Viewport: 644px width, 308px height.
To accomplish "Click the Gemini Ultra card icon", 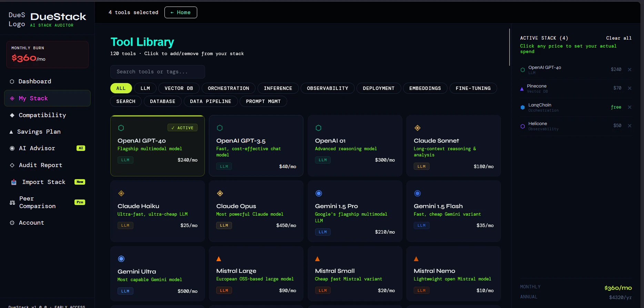I will click(121, 259).
